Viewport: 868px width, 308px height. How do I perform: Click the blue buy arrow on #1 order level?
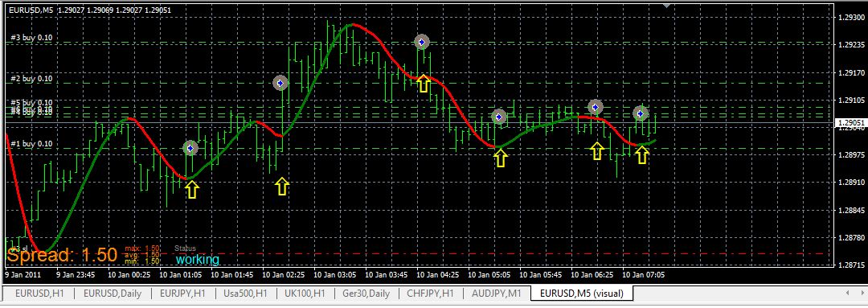(x=190, y=148)
